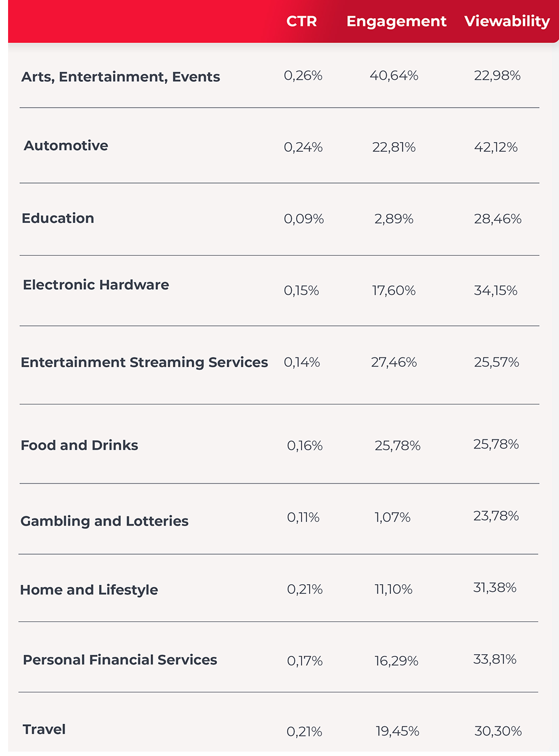Select the Education row label
This screenshot has height=756, width=559.
[x=58, y=218]
